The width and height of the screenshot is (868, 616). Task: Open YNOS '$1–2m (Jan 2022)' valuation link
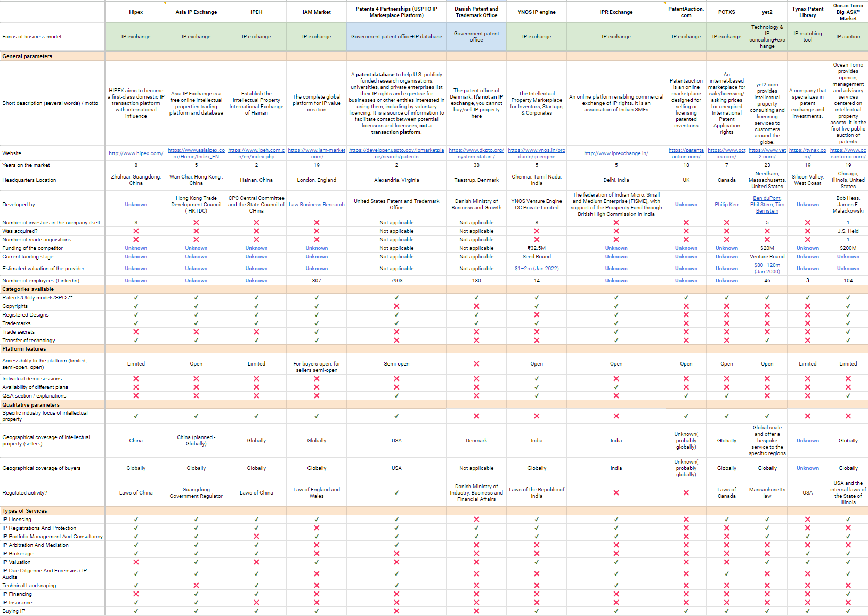click(537, 269)
